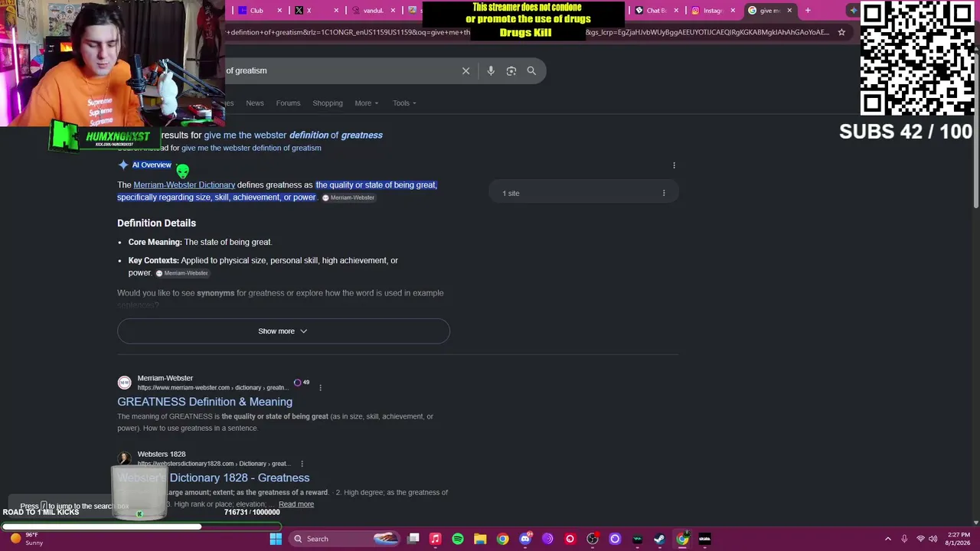Screen dimensions: 980x551
Task: Open the 1 site sources card
Action: tap(583, 193)
